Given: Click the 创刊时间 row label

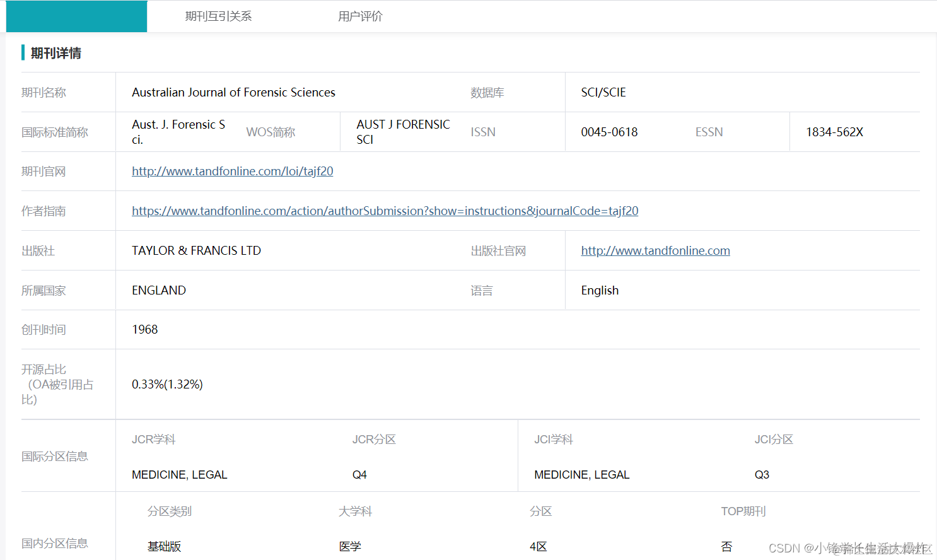Looking at the screenshot, I should (x=44, y=329).
